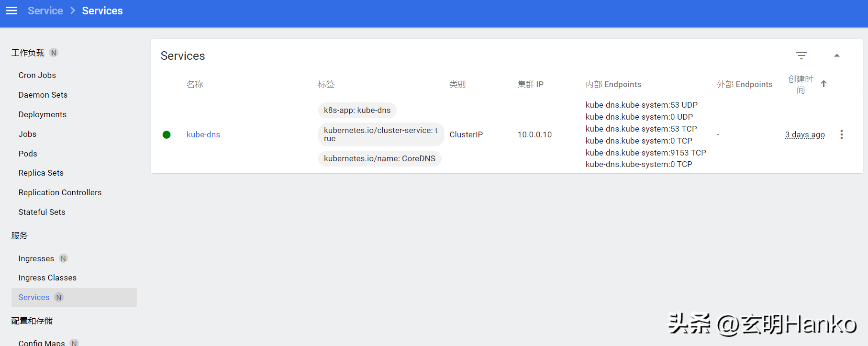The image size is (868, 346).
Task: Select the kubernetes.io/name: CoreDNS label chip
Action: click(379, 158)
